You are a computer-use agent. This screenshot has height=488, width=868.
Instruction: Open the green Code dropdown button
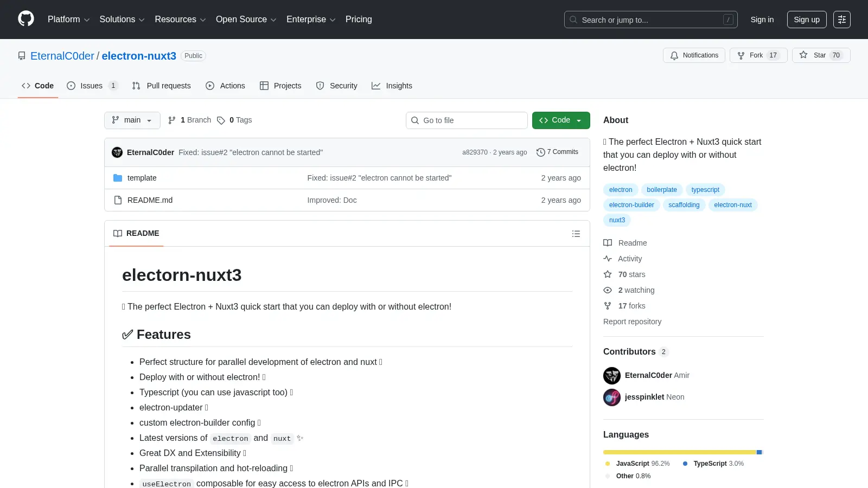pos(561,120)
